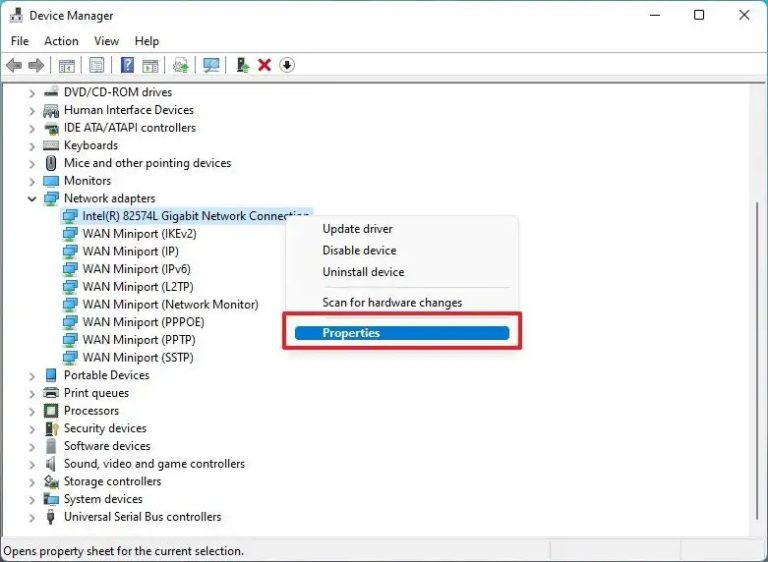Expand the Processors category
768x562 pixels.
tap(32, 411)
